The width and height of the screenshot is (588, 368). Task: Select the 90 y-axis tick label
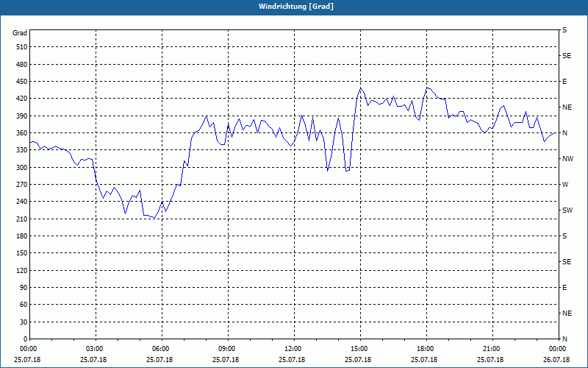(x=24, y=288)
